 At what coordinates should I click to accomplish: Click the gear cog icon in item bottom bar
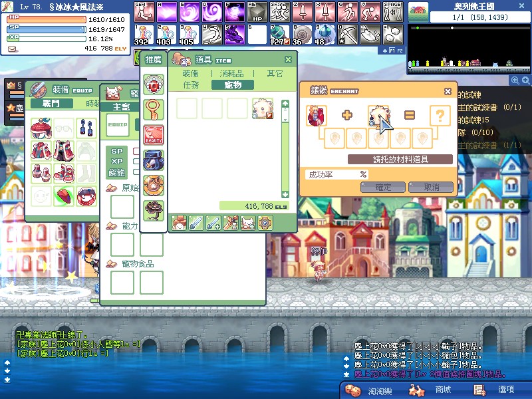click(265, 223)
